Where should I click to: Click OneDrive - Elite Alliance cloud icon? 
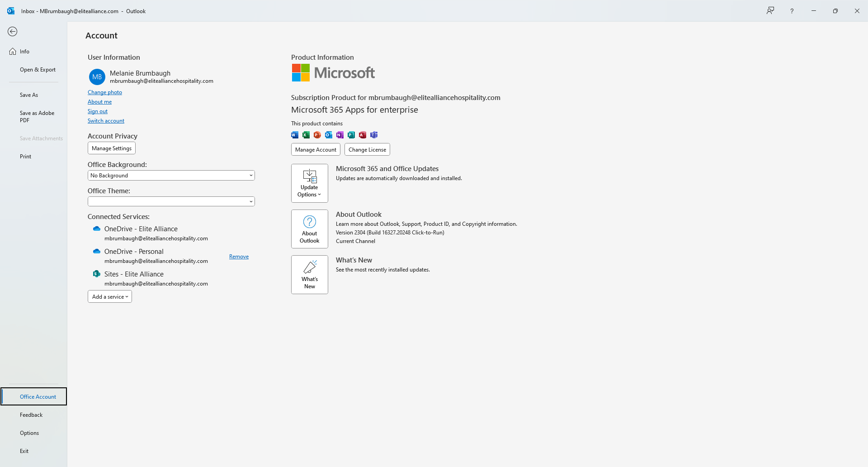[97, 229]
